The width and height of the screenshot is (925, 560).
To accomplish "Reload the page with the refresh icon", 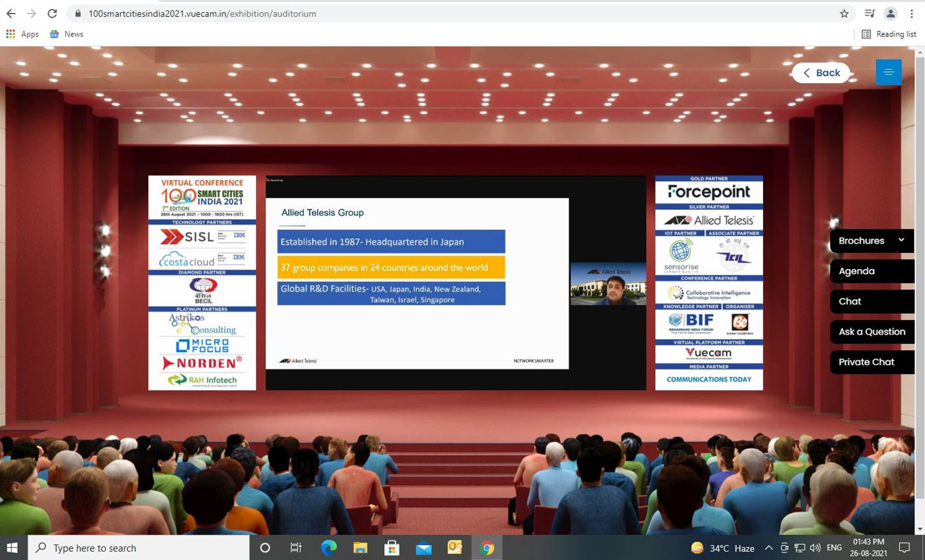I will click(53, 13).
